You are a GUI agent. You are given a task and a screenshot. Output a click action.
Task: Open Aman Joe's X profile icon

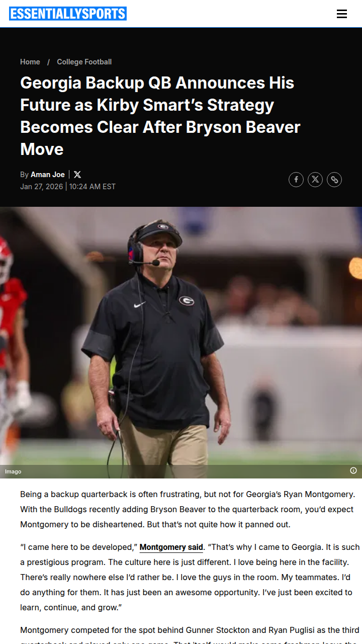coord(77,175)
